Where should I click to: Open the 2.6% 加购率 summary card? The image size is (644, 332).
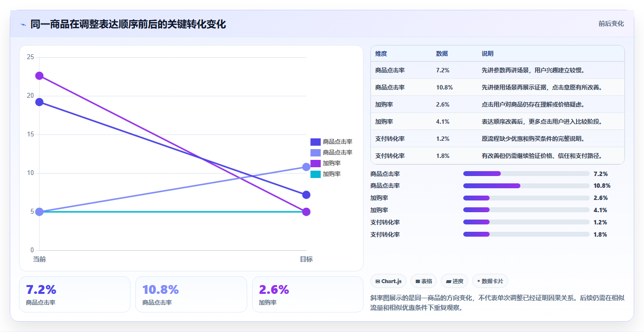coord(308,294)
